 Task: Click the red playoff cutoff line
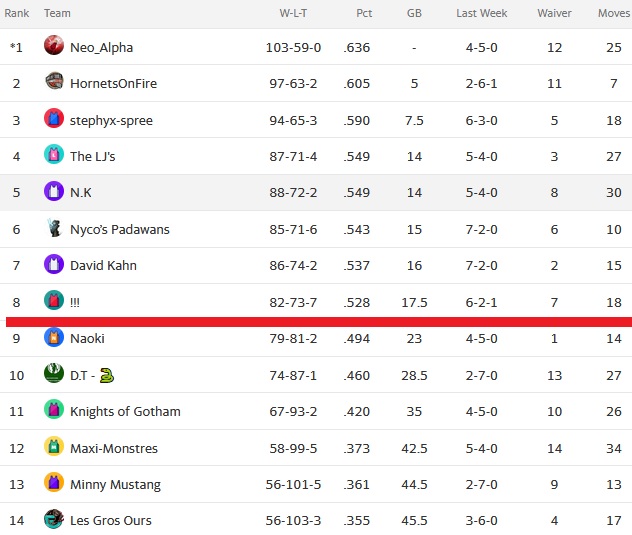click(319, 322)
